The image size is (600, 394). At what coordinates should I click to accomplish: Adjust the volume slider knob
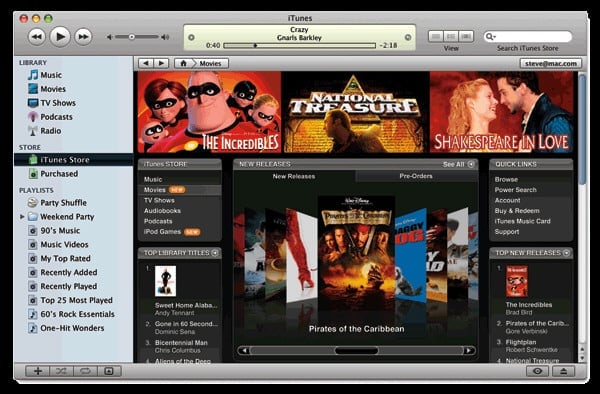pos(132,37)
